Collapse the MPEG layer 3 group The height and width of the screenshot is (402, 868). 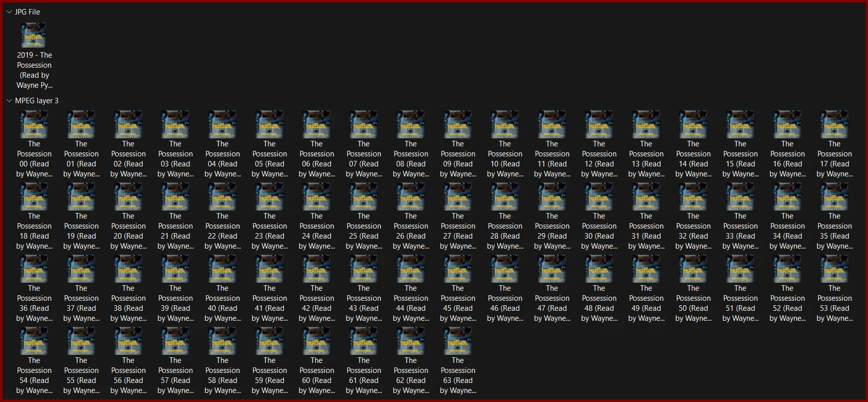pos(9,101)
